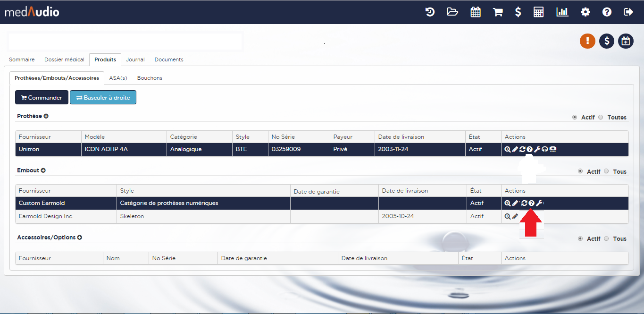This screenshot has height=314, width=644.
Task: Click the Basculer à droite button
Action: click(103, 98)
